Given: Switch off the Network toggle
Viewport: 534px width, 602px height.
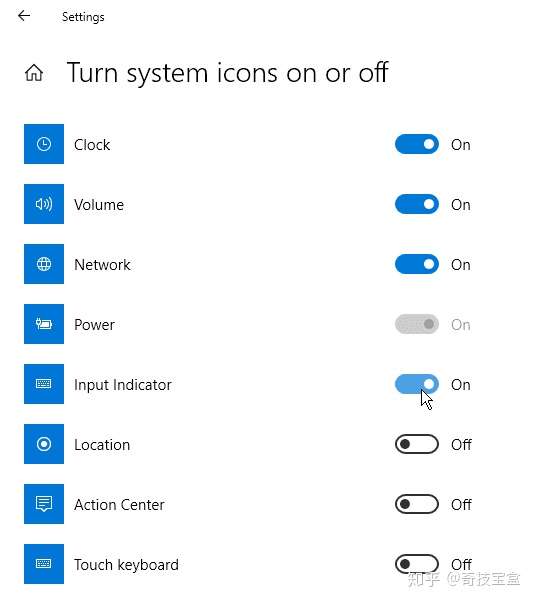Looking at the screenshot, I should coord(417,264).
